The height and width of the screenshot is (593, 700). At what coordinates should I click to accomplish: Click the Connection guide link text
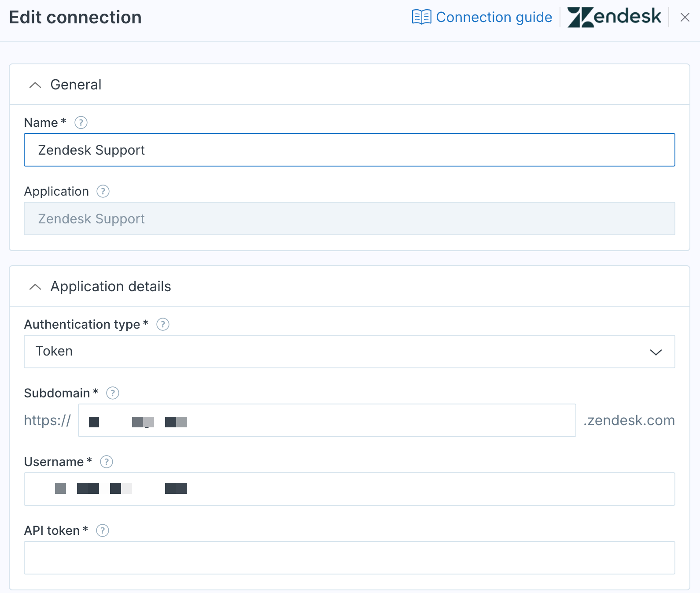(494, 17)
